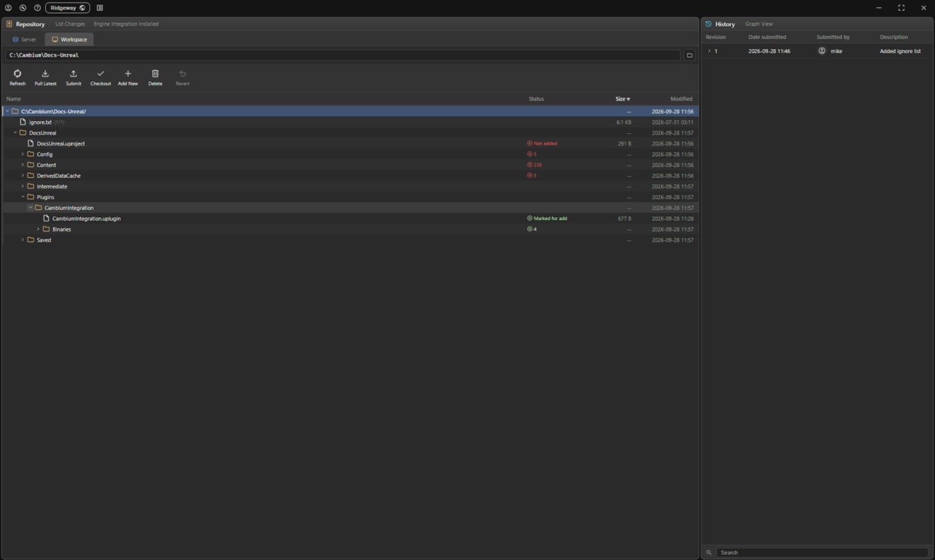Click the Saved folder icon
The image size is (935, 560).
pos(30,240)
